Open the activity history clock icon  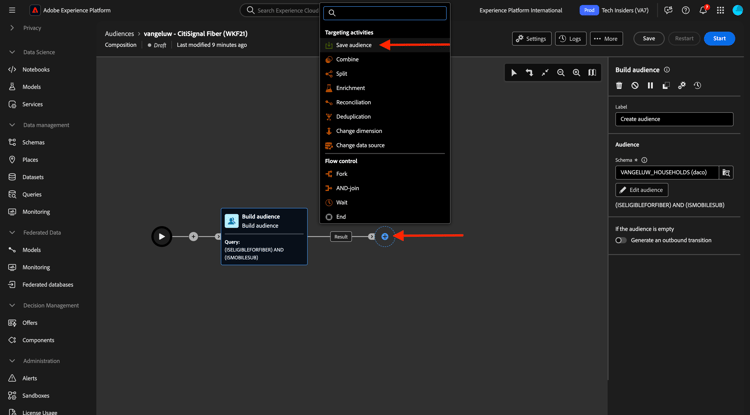click(x=697, y=86)
